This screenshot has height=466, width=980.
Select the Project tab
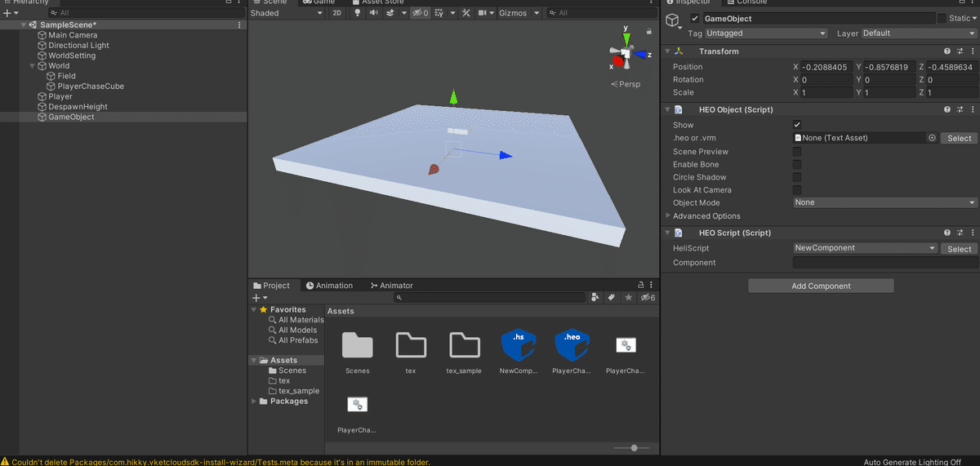[x=272, y=286]
